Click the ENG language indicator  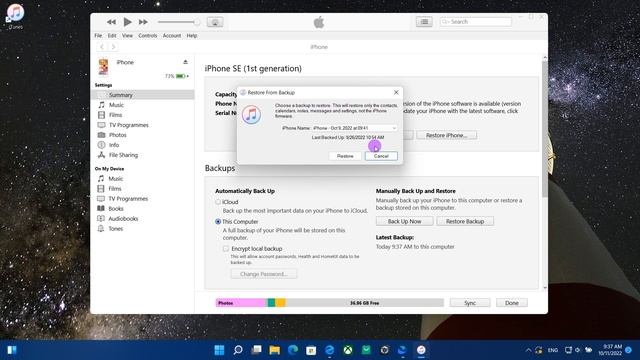coord(553,350)
